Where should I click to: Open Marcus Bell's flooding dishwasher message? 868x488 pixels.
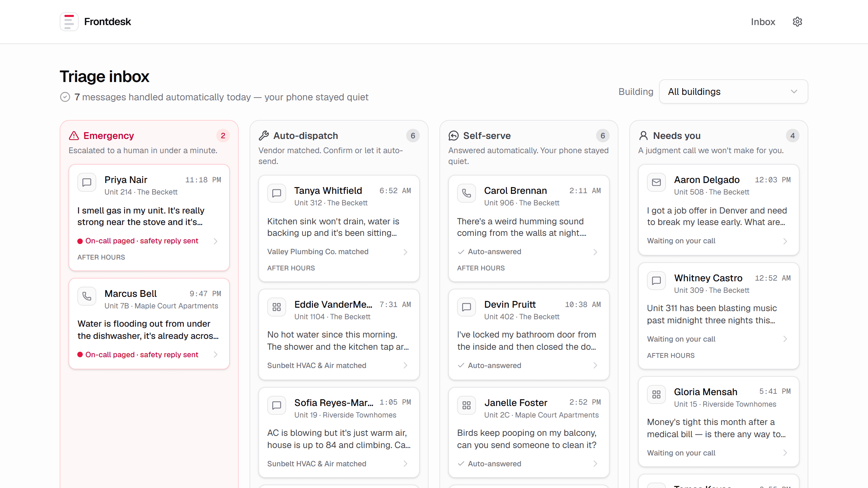point(148,330)
